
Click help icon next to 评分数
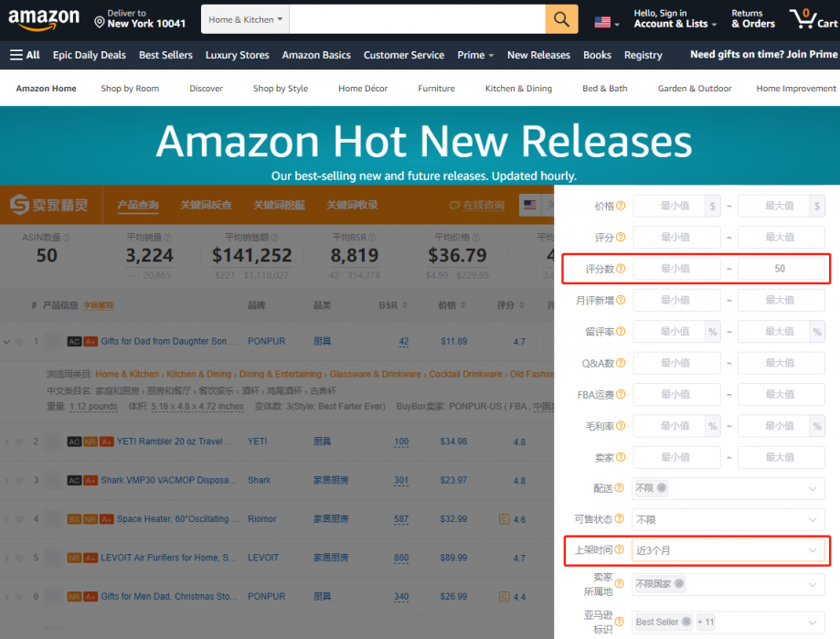tap(621, 269)
